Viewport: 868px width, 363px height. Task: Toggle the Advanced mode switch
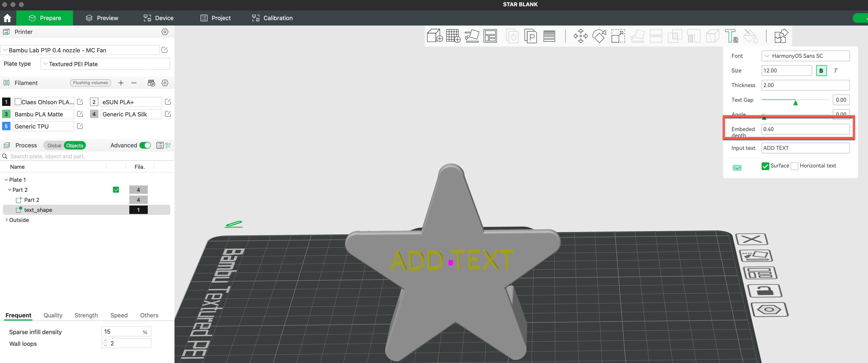click(145, 145)
